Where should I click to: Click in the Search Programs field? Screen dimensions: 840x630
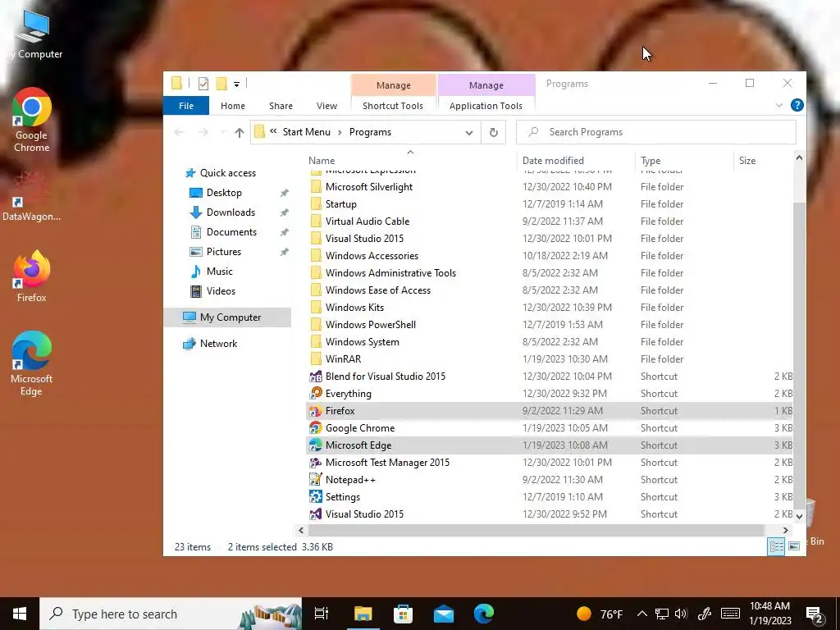(655, 132)
